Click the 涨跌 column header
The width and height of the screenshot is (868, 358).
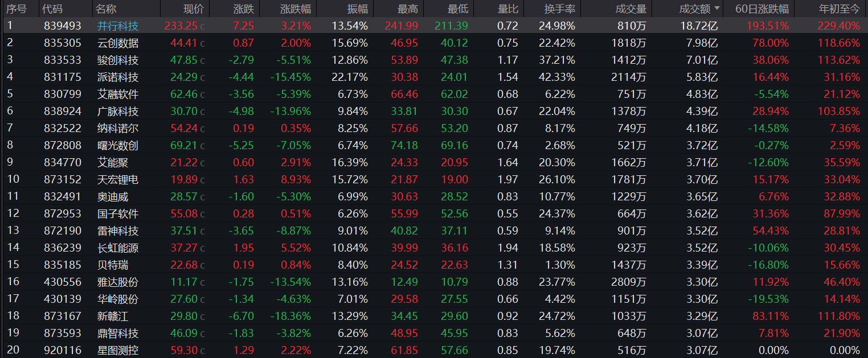coord(244,9)
